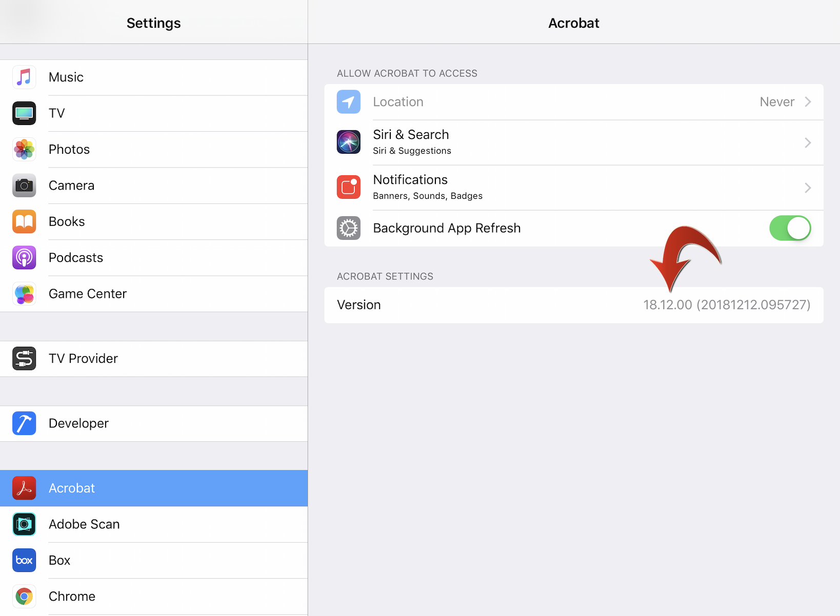The width and height of the screenshot is (840, 616).
Task: Select the Podcasts icon
Action: 24,258
